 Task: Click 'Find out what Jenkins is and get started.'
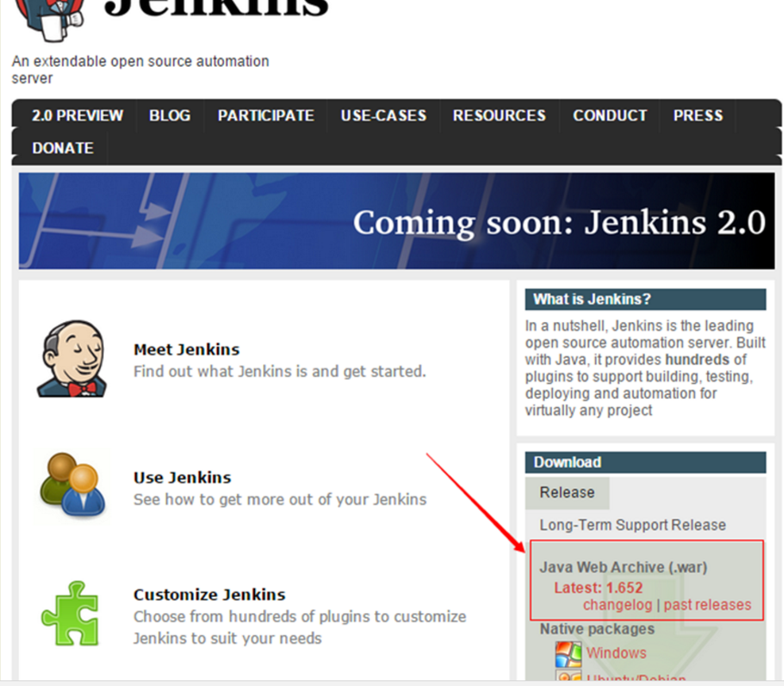(280, 371)
